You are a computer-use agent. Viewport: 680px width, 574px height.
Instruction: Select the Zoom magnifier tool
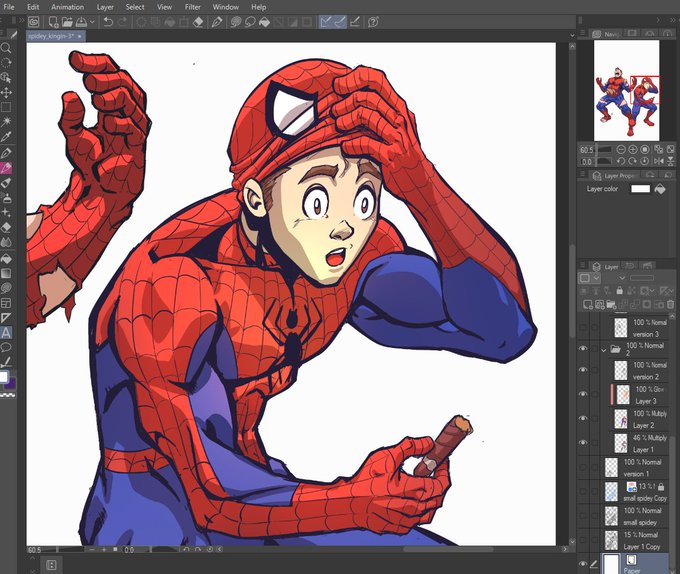[6, 48]
